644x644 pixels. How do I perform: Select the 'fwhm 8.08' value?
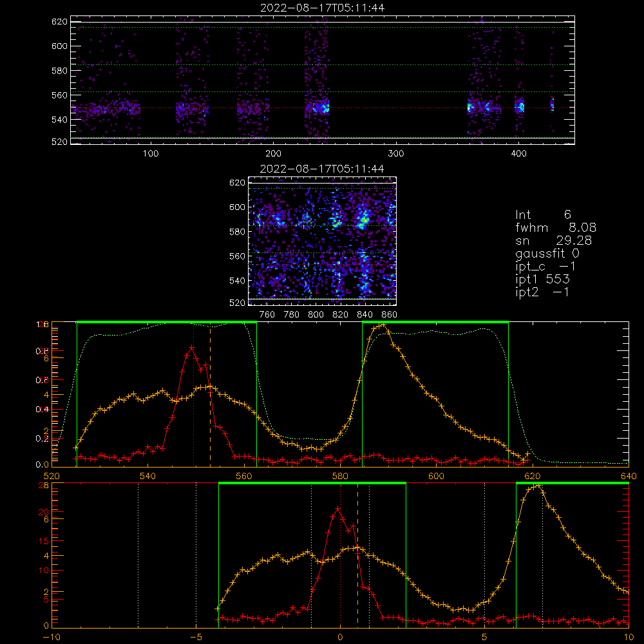tap(556, 227)
